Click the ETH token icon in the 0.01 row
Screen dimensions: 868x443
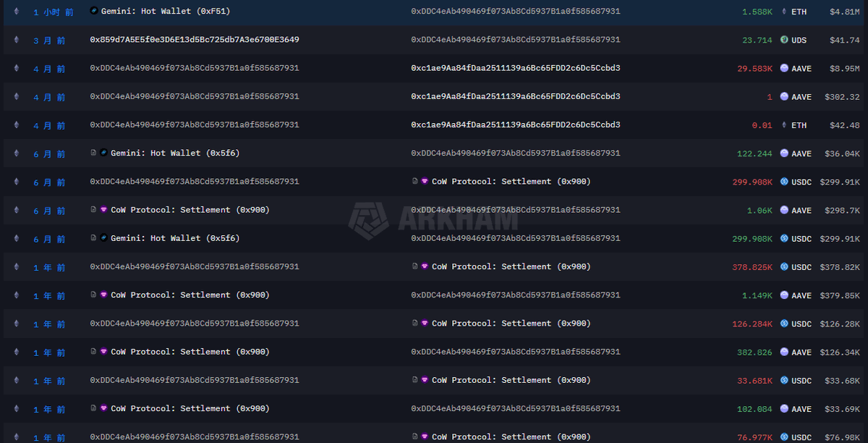(x=784, y=125)
